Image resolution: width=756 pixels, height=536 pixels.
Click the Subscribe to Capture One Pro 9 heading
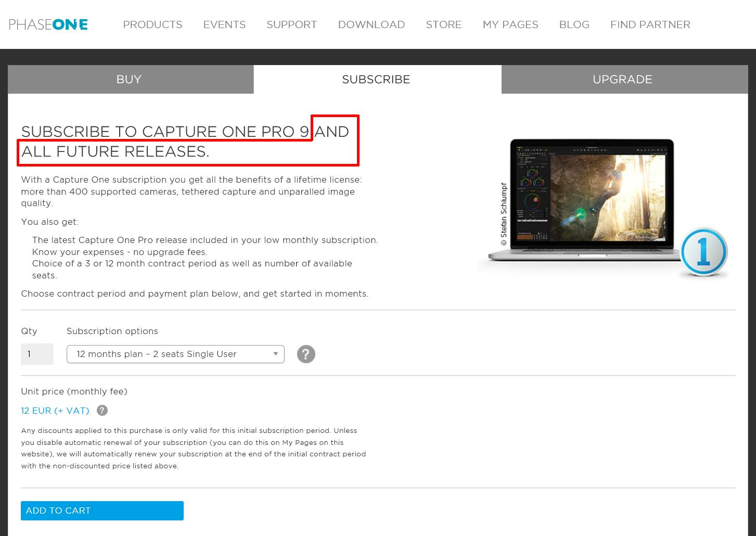tap(185, 141)
